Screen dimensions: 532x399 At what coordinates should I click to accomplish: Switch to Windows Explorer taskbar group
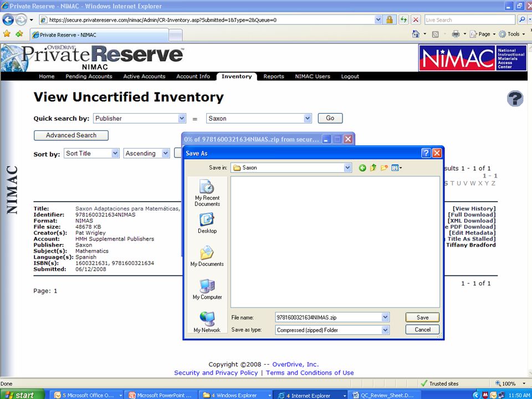click(236, 395)
